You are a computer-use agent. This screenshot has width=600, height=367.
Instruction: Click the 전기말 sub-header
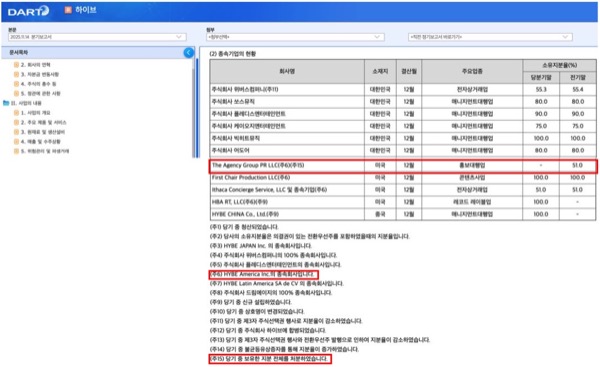(x=577, y=77)
